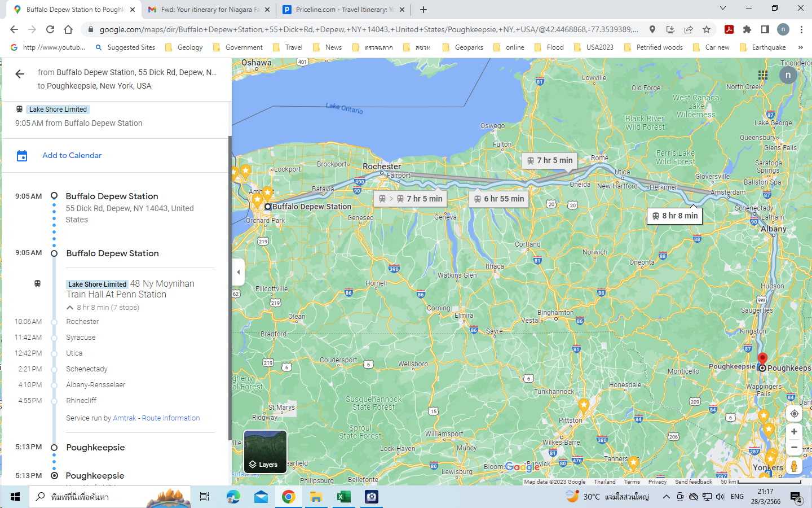Switch to the Priceline Travel Itinerary tab
This screenshot has height=508, width=812.
[x=343, y=10]
